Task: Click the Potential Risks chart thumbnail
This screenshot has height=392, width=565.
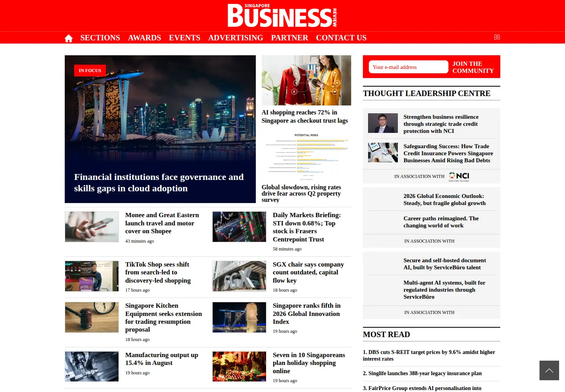Action: 306,155
